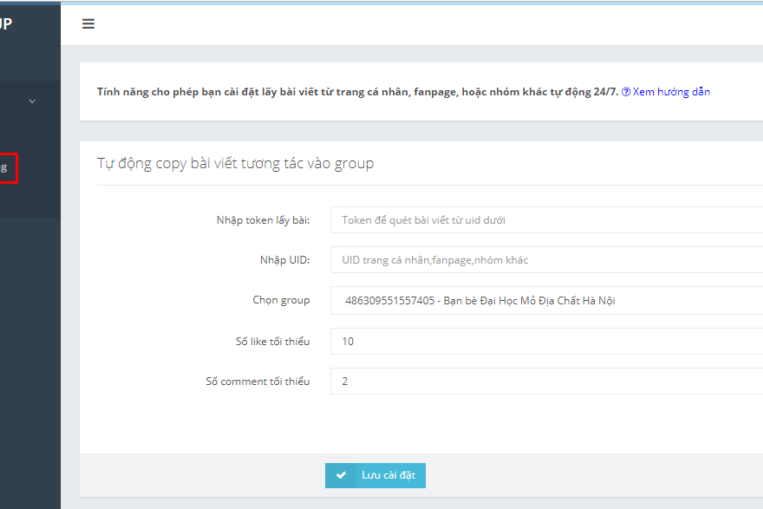This screenshot has width=763, height=509.
Task: Toggle the hamburger sidebar menu icon
Action: pos(88,24)
